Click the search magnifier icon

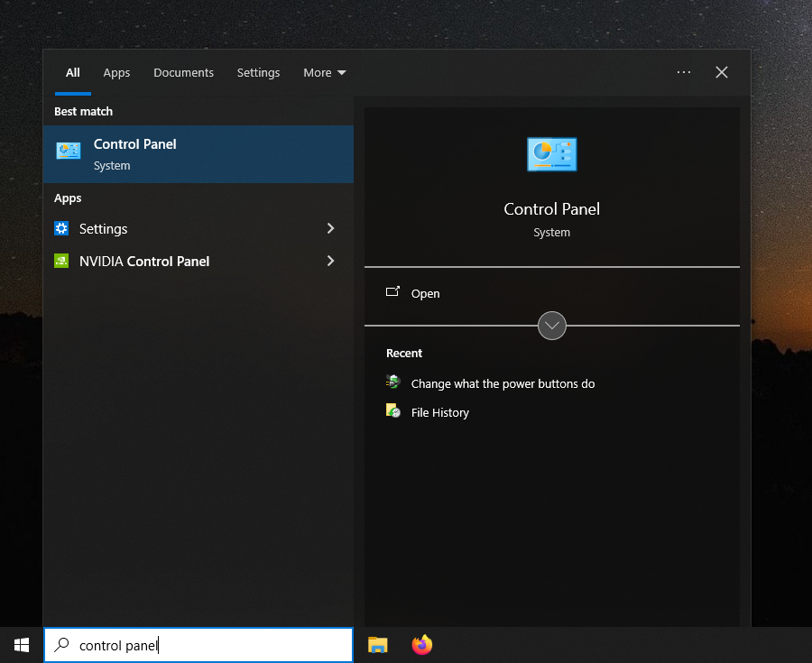(x=60, y=645)
